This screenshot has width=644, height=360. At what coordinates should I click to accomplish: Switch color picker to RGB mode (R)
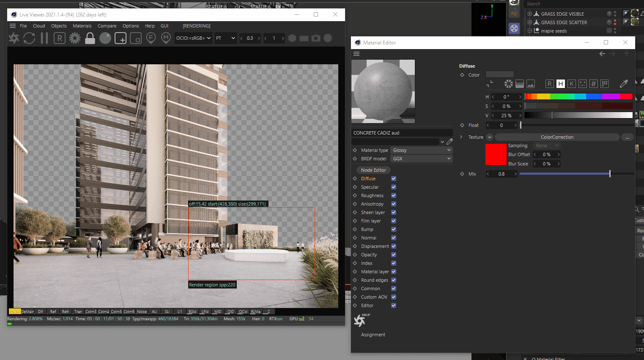[549, 84]
